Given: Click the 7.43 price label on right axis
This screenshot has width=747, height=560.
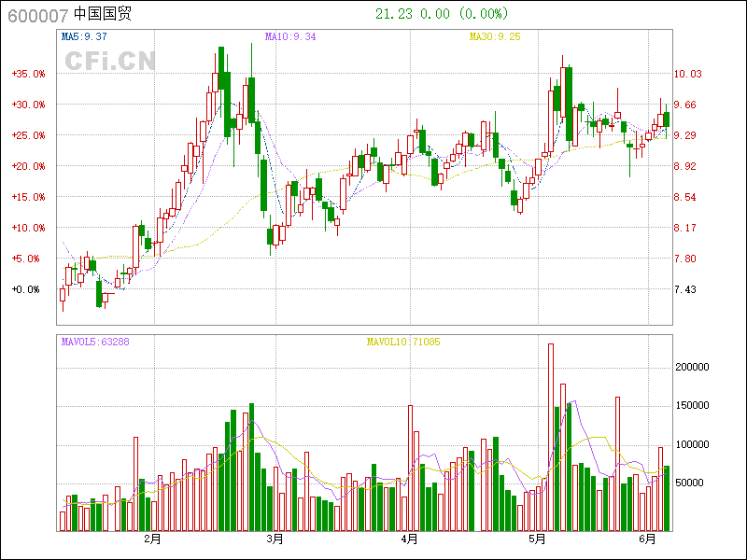Looking at the screenshot, I should pos(684,289).
